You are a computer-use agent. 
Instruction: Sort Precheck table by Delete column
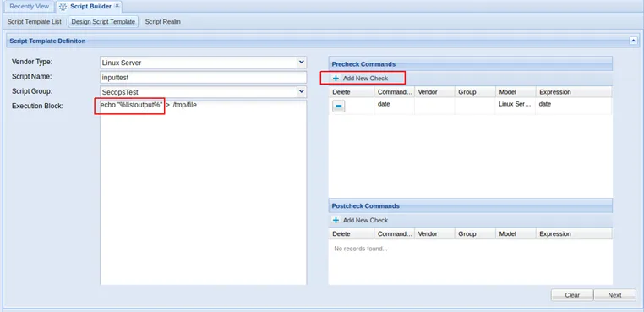[352, 92]
